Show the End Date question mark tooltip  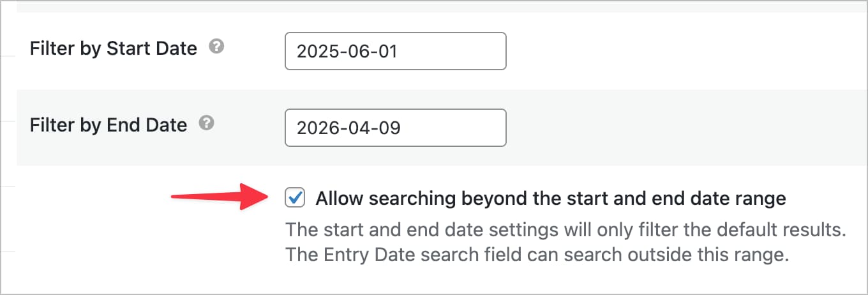[x=206, y=124]
